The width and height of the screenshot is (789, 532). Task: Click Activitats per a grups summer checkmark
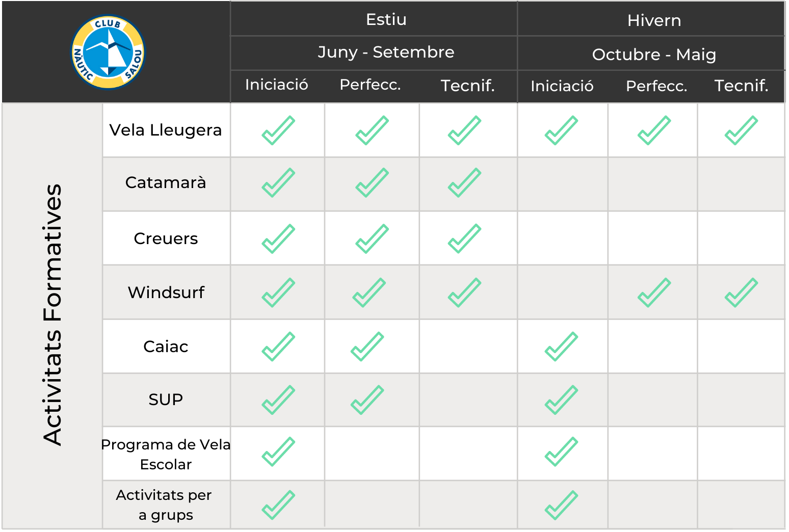278,505
